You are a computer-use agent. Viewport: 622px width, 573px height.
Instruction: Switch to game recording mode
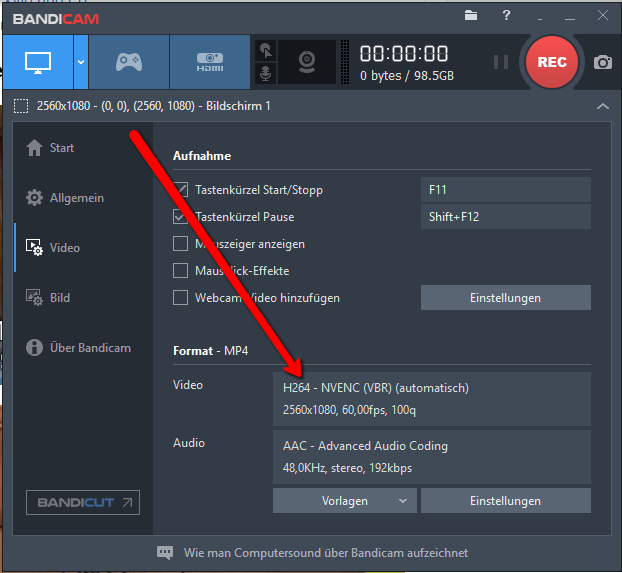(x=129, y=62)
